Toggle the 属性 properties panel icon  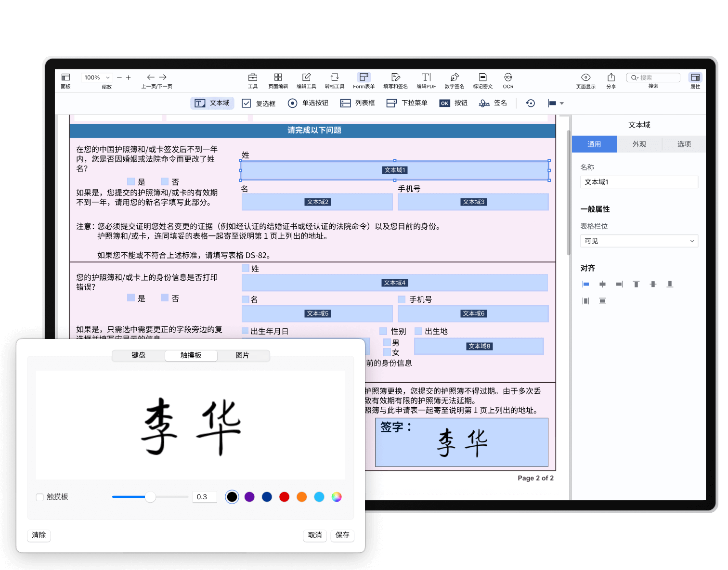pyautogui.click(x=695, y=78)
